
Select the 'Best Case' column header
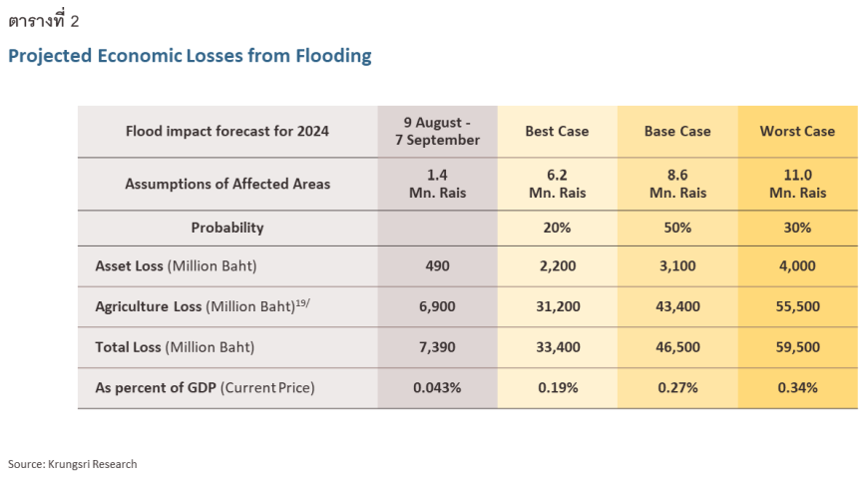[x=557, y=131]
